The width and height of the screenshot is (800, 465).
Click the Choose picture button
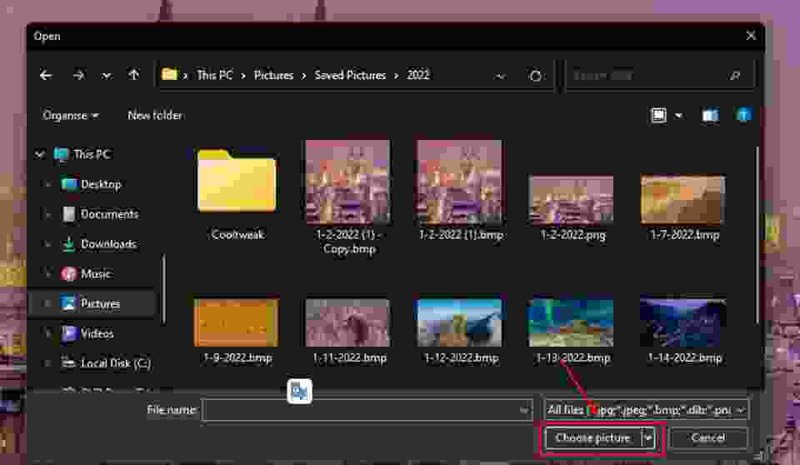[593, 438]
